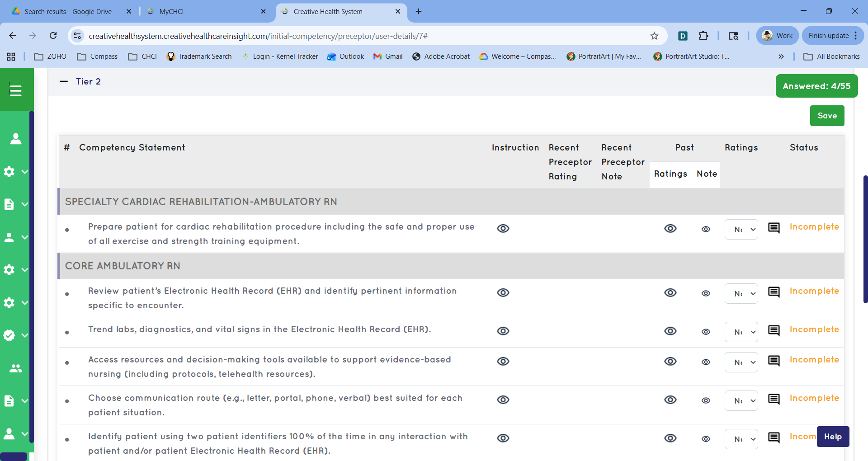View past ratings for Choose communication route row
Viewport: 868px width, 461px height.
pyautogui.click(x=670, y=400)
